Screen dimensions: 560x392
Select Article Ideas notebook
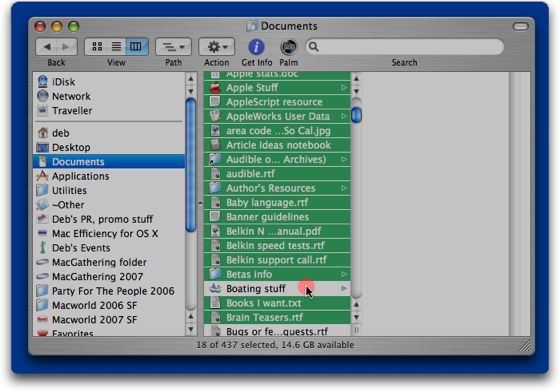tap(277, 145)
